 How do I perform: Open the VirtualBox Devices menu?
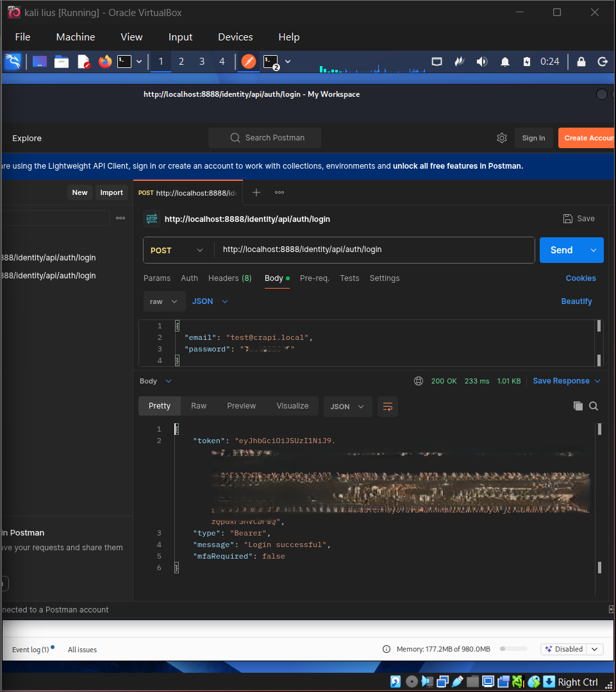point(235,37)
